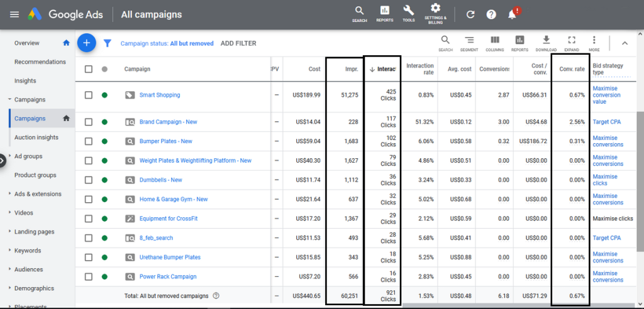Click the filter funnel icon
The image size is (644, 309).
(108, 43)
